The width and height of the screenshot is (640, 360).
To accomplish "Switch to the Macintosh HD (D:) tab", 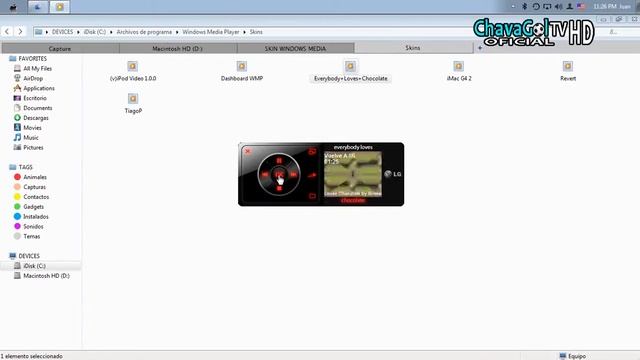I will coord(178,49).
